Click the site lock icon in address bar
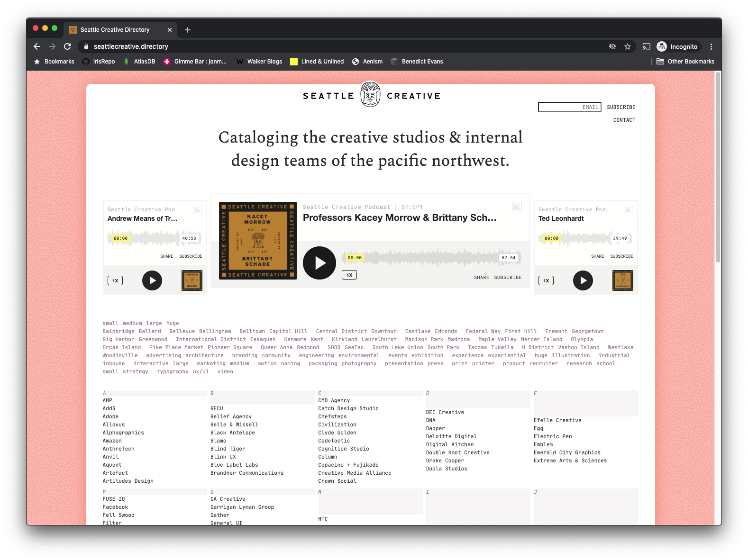The height and width of the screenshot is (560, 748). click(86, 46)
